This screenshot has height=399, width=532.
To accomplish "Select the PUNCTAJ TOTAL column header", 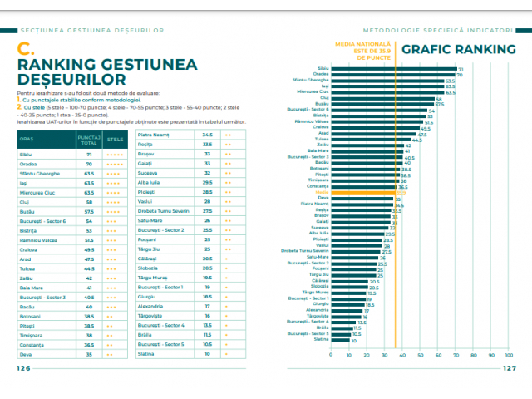I will (x=88, y=139).
